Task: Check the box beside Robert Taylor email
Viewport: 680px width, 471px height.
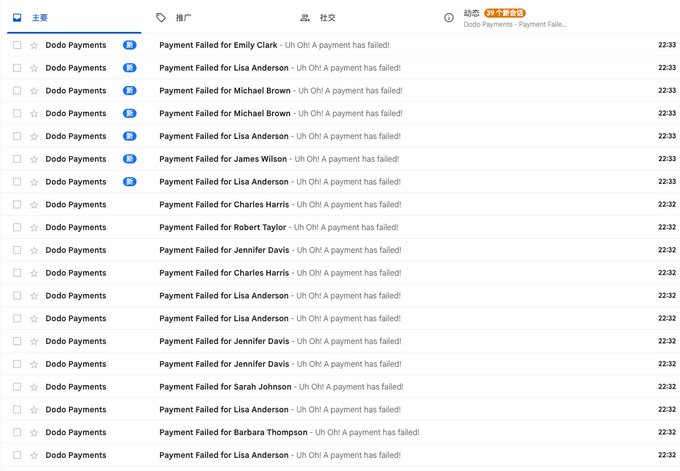Action: [17, 227]
